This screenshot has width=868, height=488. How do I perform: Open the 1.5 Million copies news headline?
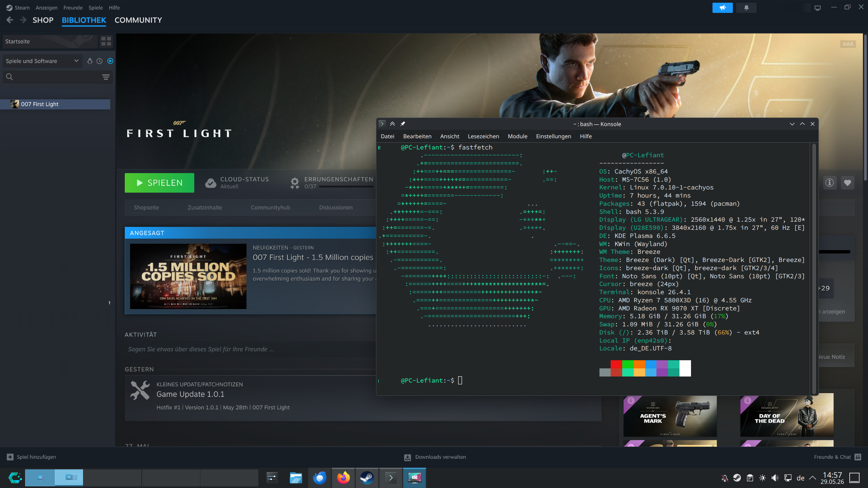click(313, 258)
